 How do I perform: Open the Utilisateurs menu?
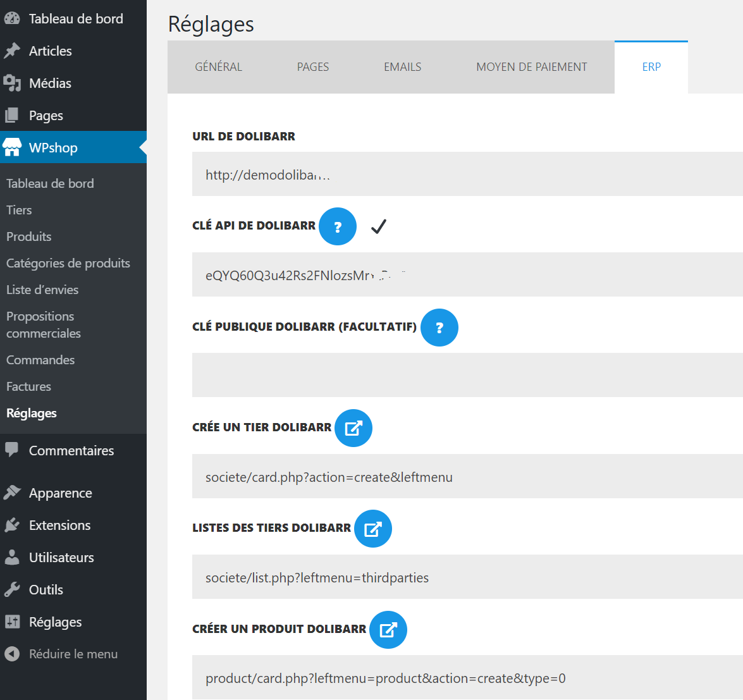[x=61, y=557]
